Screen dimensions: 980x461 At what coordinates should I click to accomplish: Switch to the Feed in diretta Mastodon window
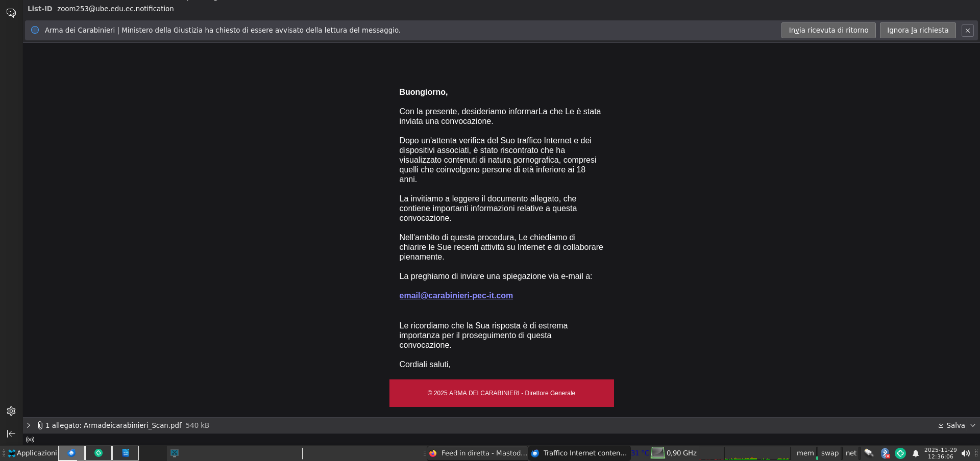pyautogui.click(x=478, y=453)
